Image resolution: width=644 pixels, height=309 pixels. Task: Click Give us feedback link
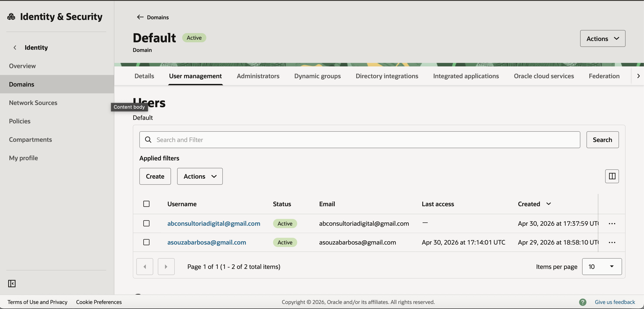pyautogui.click(x=615, y=302)
